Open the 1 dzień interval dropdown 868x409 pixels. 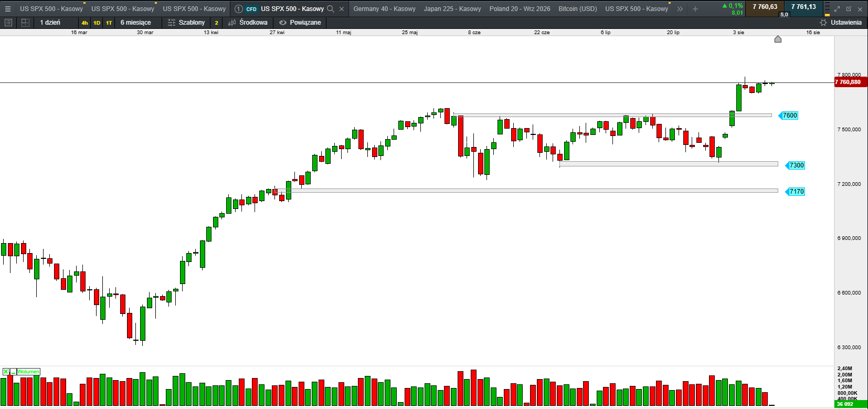50,23
